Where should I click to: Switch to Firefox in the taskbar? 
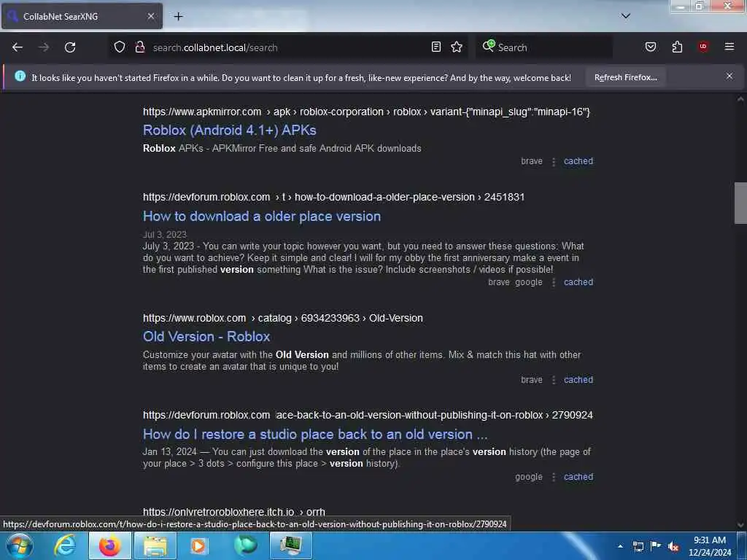point(109,545)
